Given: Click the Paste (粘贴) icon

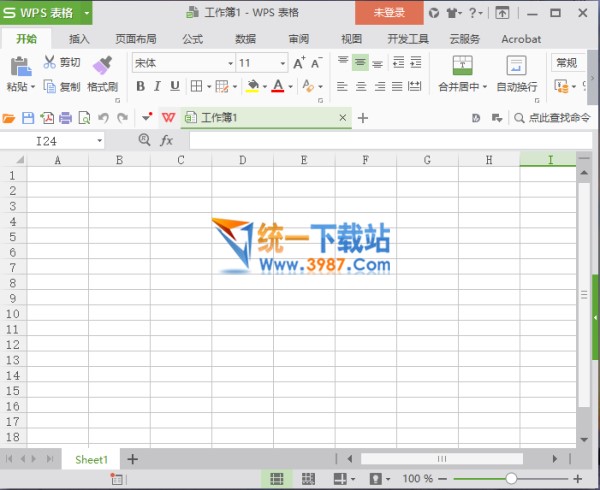Looking at the screenshot, I should (x=20, y=66).
